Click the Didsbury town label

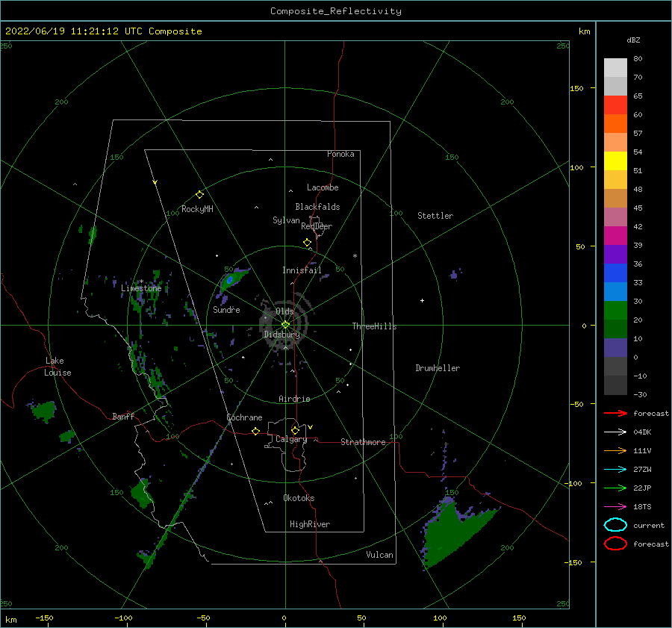click(x=282, y=335)
